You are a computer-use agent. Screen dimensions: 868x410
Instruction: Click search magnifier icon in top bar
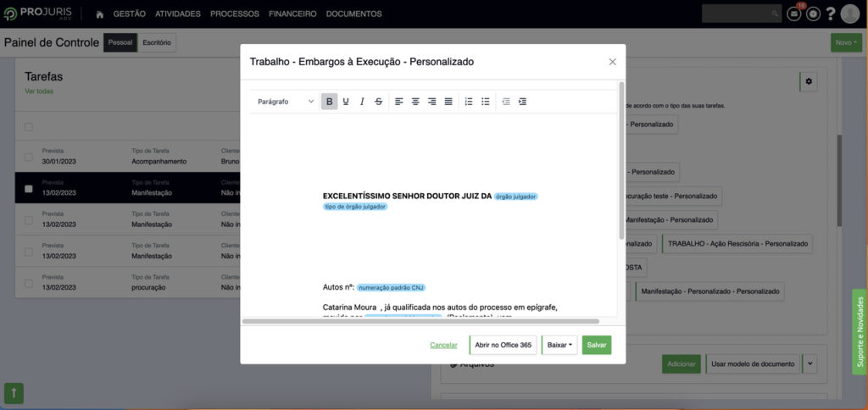(775, 14)
